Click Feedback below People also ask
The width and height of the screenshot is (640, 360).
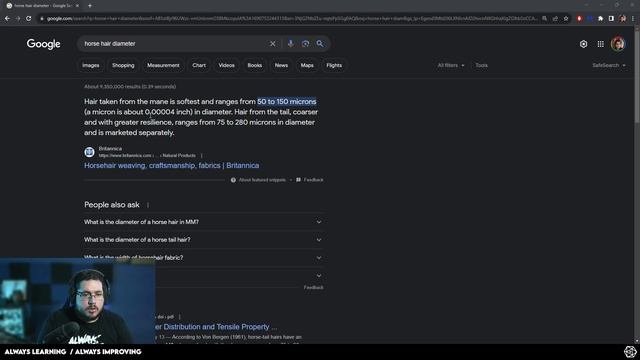[x=313, y=287]
